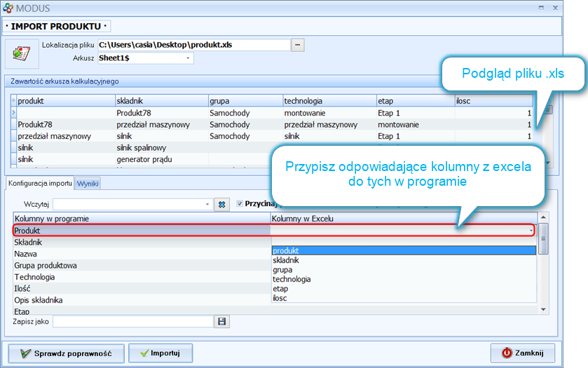The width and height of the screenshot is (588, 368).
Task: Click the save configuration floppy icon
Action: click(x=222, y=322)
